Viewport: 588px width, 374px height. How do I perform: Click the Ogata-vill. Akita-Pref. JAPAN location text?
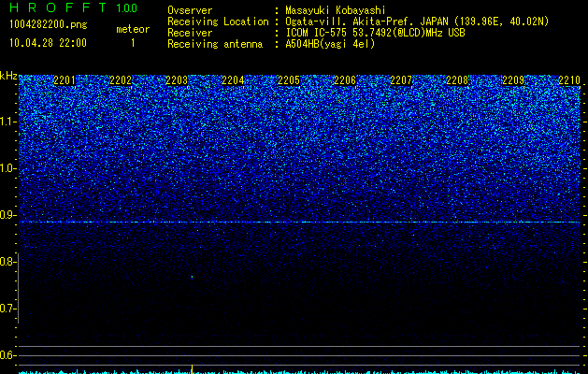(x=417, y=22)
